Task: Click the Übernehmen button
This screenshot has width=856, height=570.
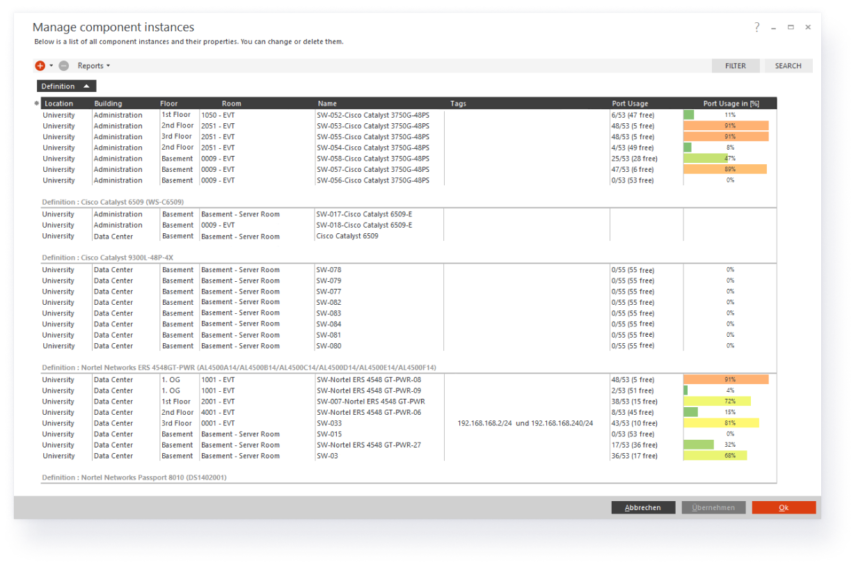Action: 714,508
